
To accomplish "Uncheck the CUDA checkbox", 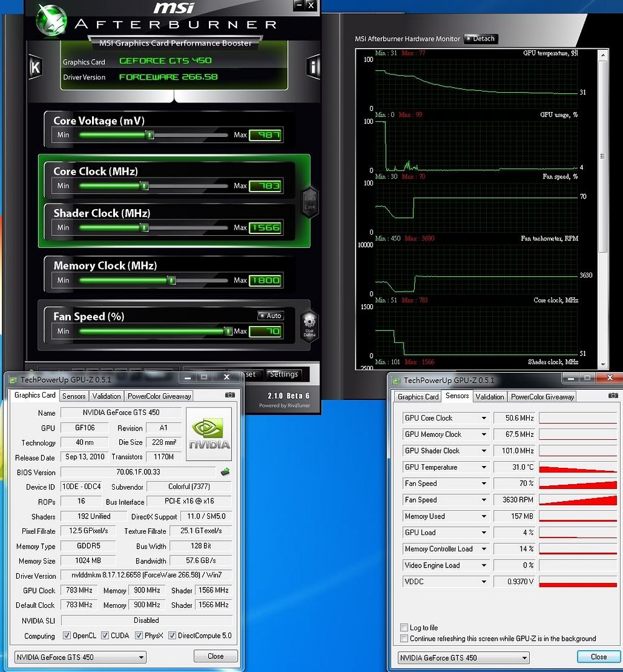I will tap(104, 635).
